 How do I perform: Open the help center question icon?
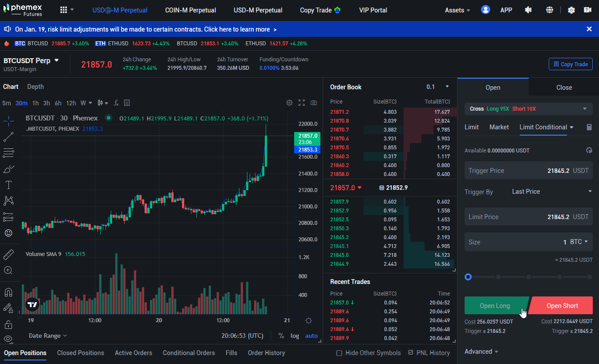point(588,10)
